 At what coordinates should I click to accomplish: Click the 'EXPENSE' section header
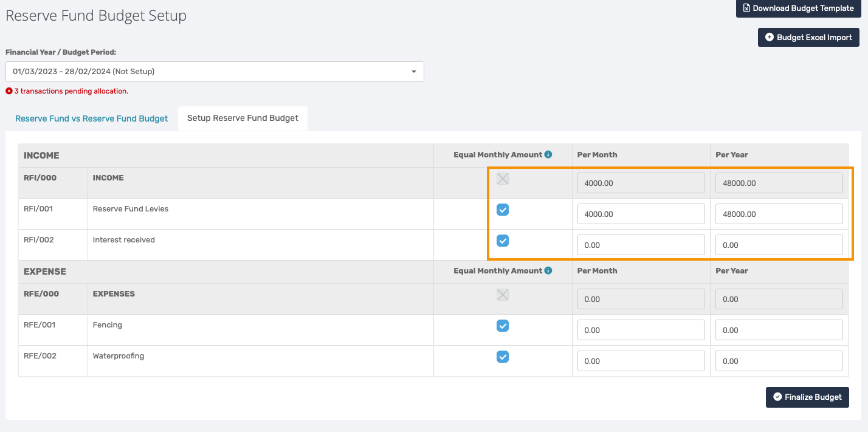pos(45,272)
